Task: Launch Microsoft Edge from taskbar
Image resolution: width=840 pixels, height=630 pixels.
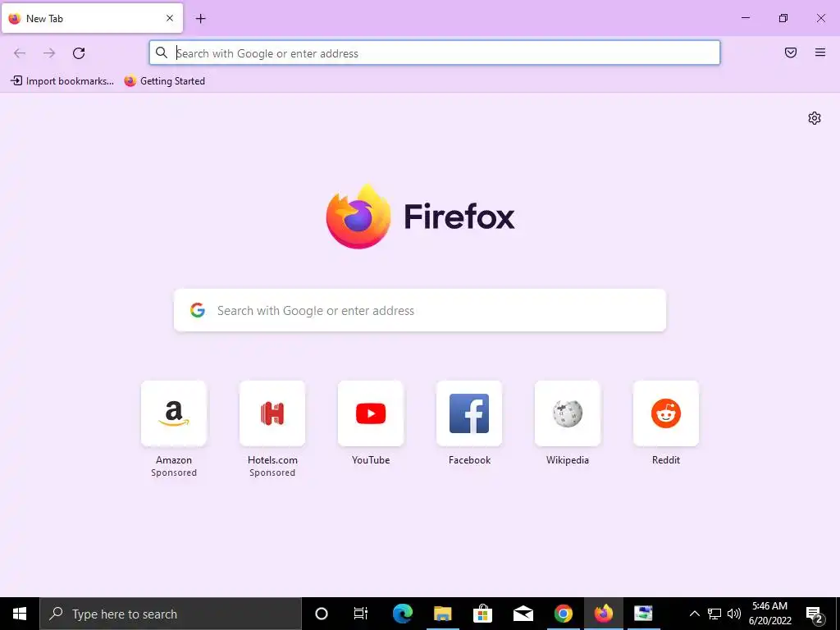Action: [402, 614]
